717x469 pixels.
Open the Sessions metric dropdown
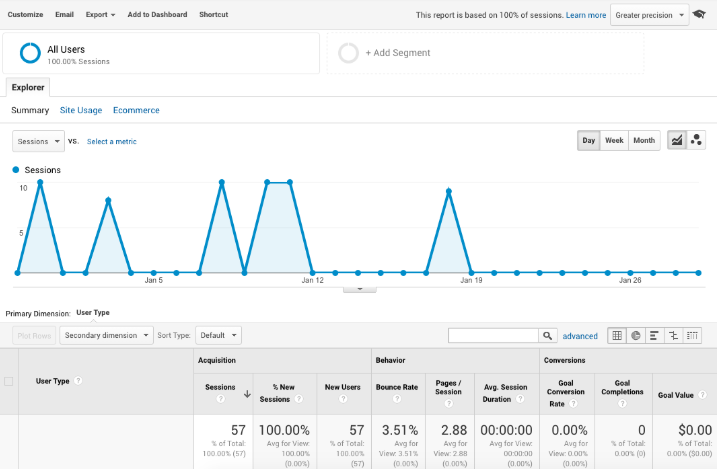coord(38,141)
